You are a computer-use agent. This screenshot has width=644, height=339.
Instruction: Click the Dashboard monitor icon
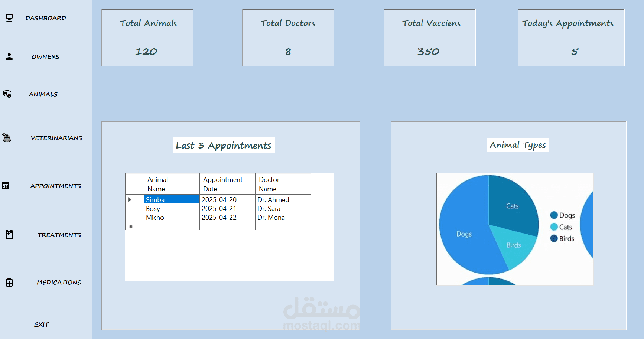pos(9,18)
